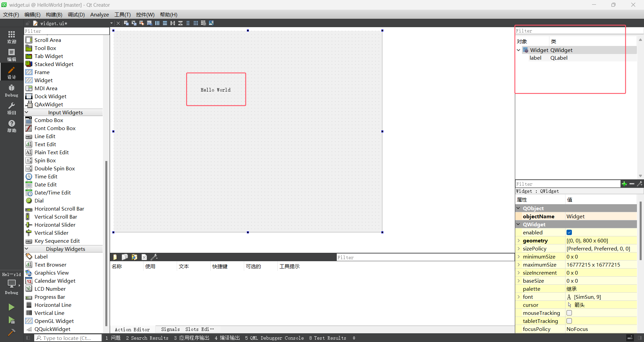
Task: Click New action icon in Action Editor
Action: click(x=115, y=257)
